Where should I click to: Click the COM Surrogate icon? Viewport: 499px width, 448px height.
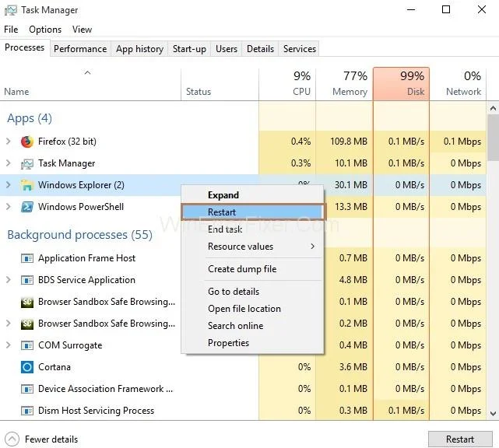[x=27, y=345]
